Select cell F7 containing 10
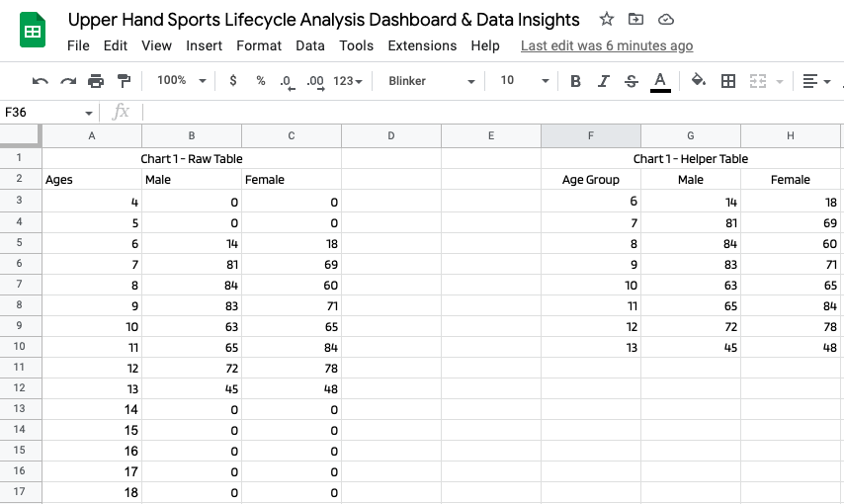The width and height of the screenshot is (844, 504). [591, 285]
